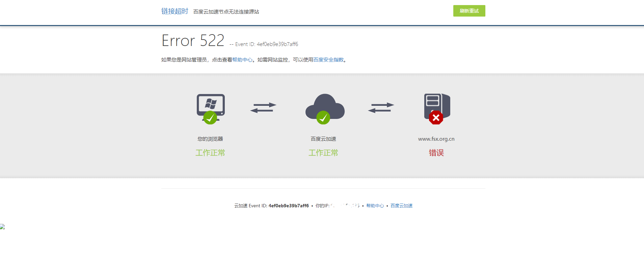Open the 百度安全指数 link
This screenshot has height=256, width=644.
(328, 60)
